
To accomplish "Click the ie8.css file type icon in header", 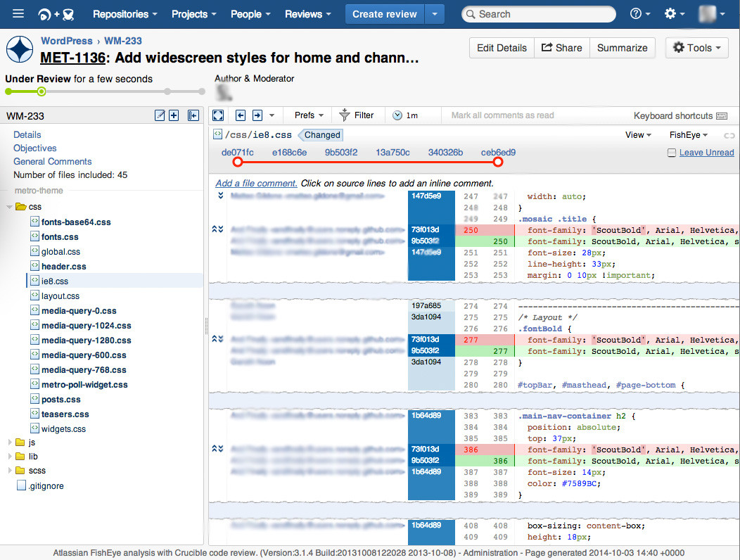I will pyautogui.click(x=217, y=134).
